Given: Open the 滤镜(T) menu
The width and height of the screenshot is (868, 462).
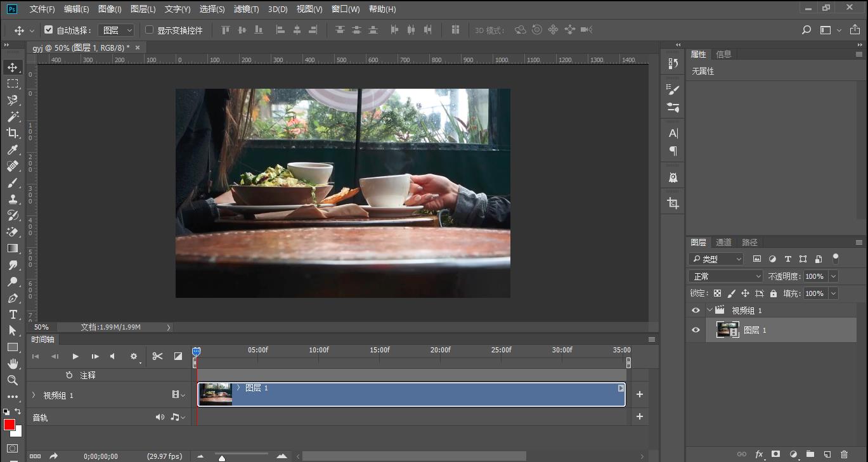Looking at the screenshot, I should point(246,10).
